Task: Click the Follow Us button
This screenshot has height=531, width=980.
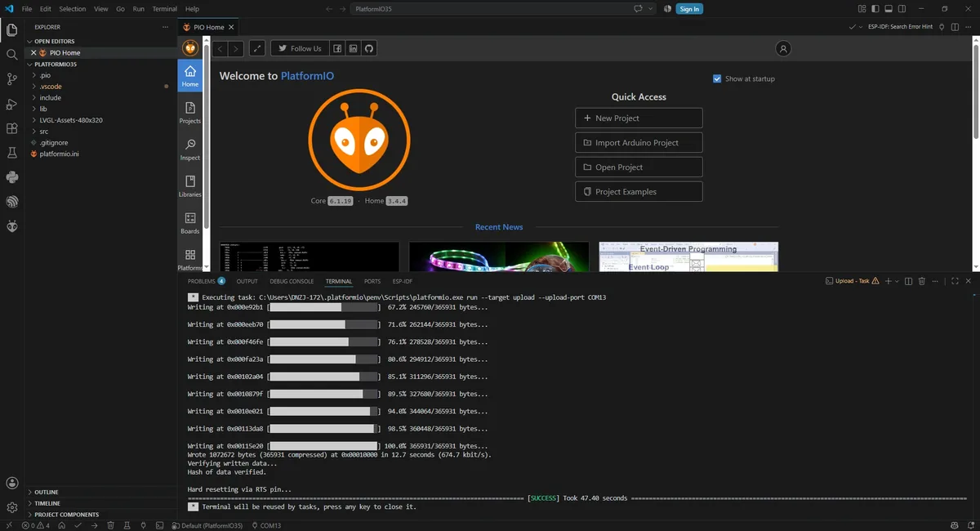Action: [x=300, y=49]
